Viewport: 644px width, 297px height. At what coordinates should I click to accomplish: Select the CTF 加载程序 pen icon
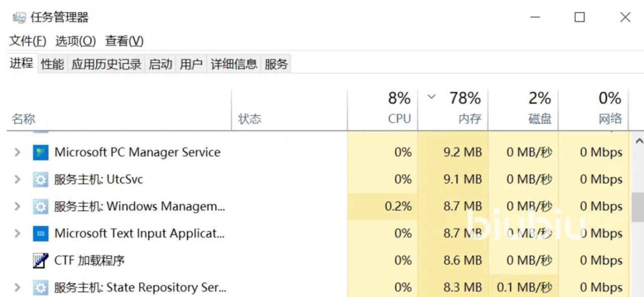coord(41,261)
